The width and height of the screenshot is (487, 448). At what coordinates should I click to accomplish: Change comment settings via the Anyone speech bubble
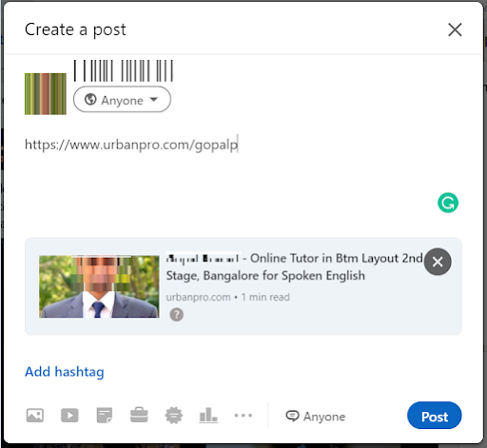point(316,417)
